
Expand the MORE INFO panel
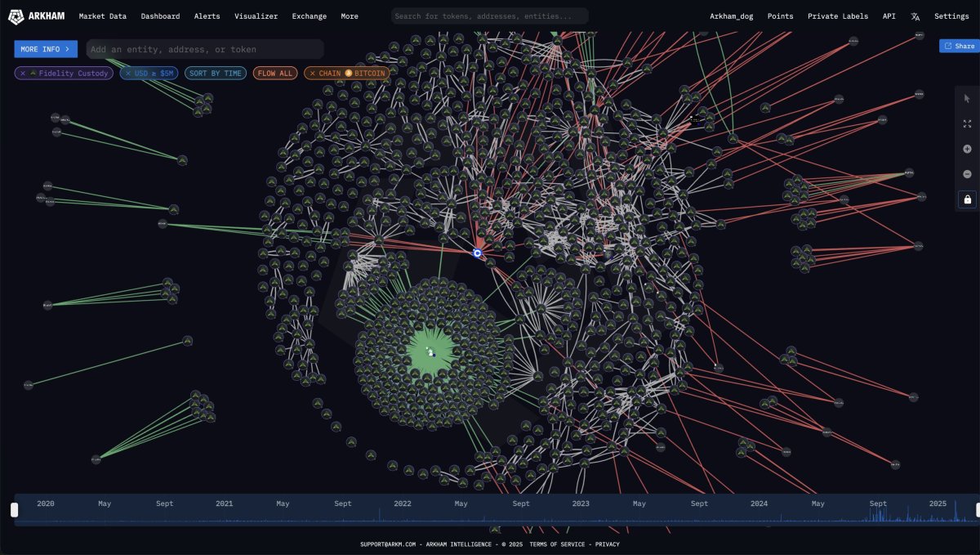pos(46,49)
